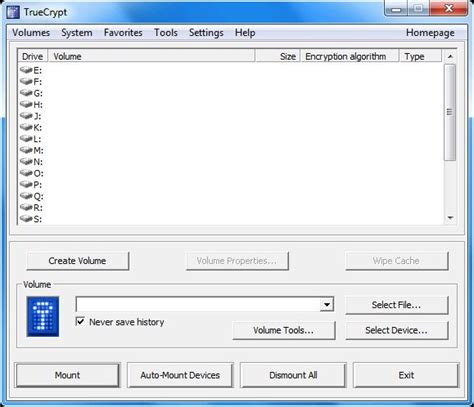
Task: Toggle the Never save history checkbox
Action: pyautogui.click(x=80, y=322)
